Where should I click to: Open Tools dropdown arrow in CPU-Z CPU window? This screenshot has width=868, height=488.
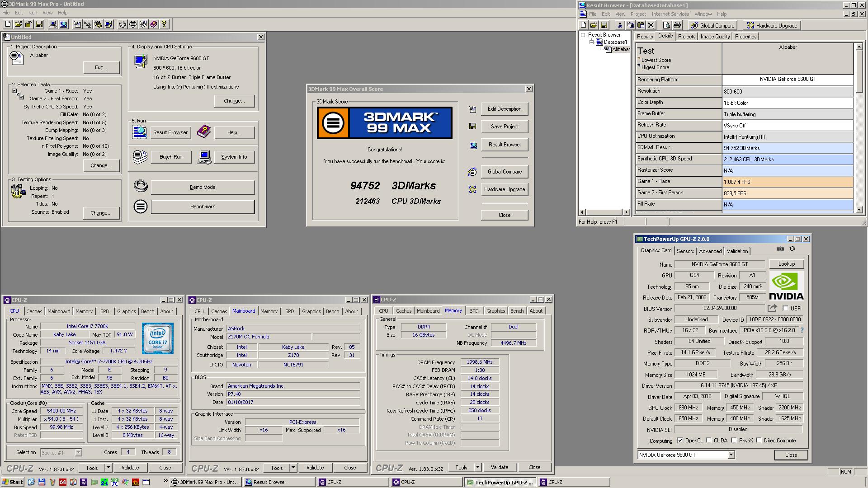(x=108, y=468)
